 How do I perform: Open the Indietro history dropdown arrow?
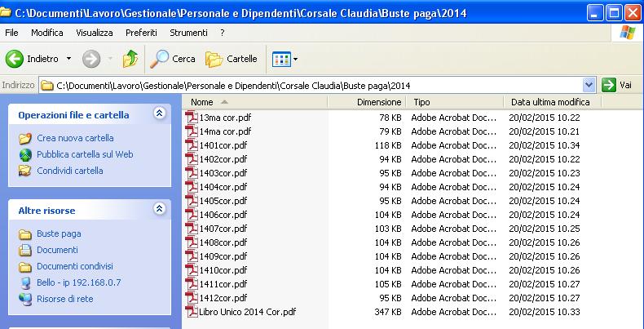pyautogui.click(x=69, y=59)
